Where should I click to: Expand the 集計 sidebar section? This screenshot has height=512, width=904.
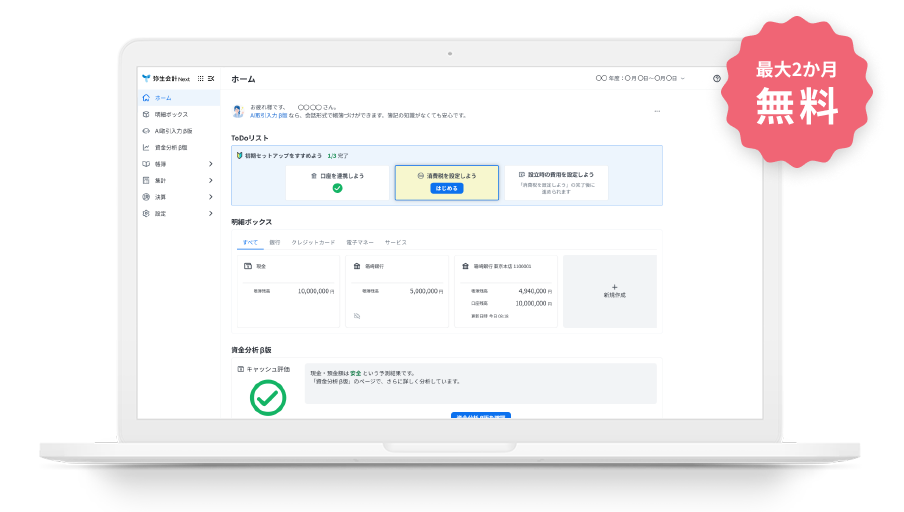pos(210,180)
